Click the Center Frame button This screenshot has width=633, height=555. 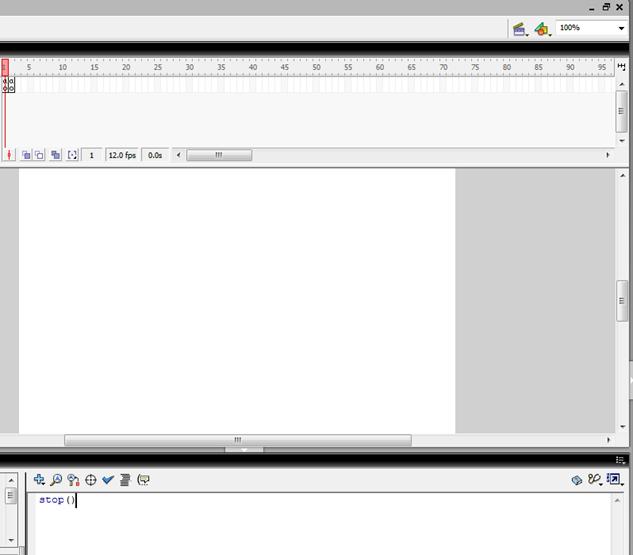point(9,155)
